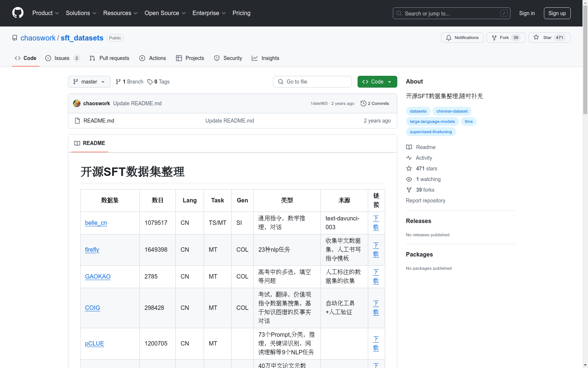This screenshot has height=368, width=588.
Task: Open the pCLUE dataset link
Action: [94, 344]
